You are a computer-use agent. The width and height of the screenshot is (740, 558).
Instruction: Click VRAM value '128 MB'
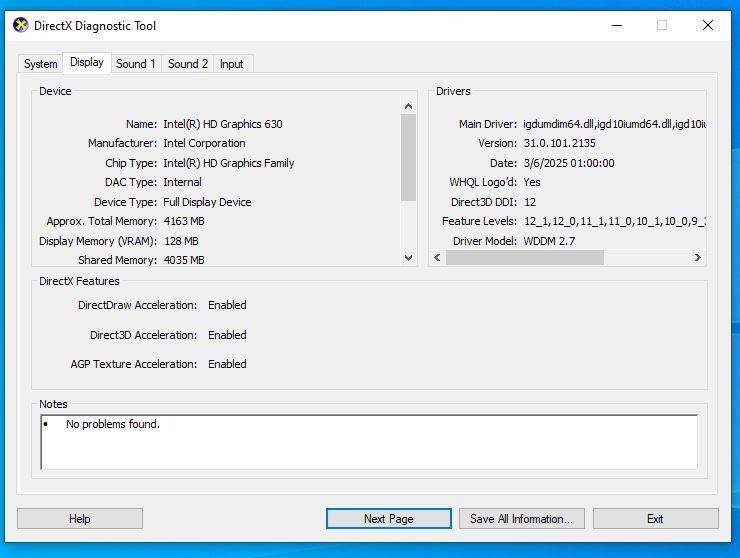tap(181, 241)
